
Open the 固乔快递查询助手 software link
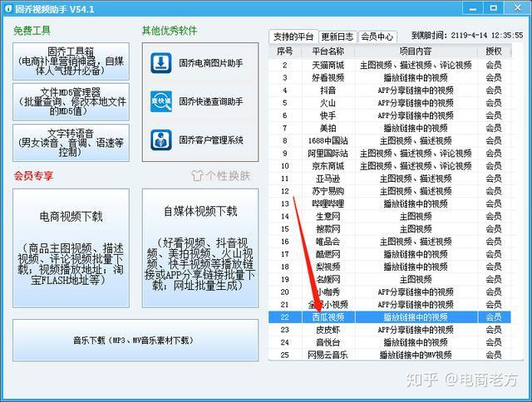[210, 101]
